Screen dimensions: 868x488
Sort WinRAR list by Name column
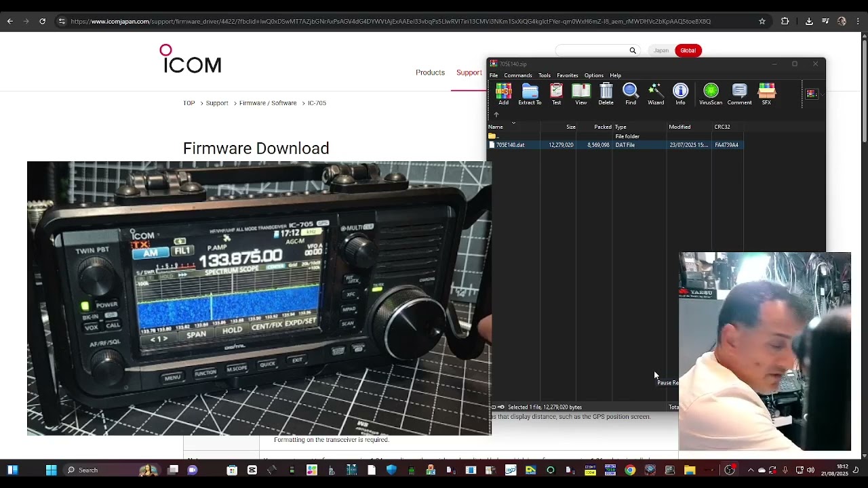(513, 127)
